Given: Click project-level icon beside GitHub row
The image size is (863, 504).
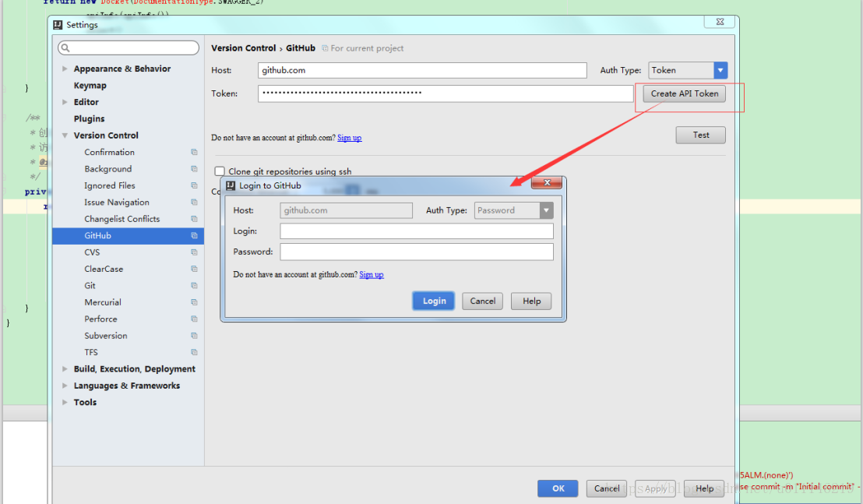Looking at the screenshot, I should 194,235.
